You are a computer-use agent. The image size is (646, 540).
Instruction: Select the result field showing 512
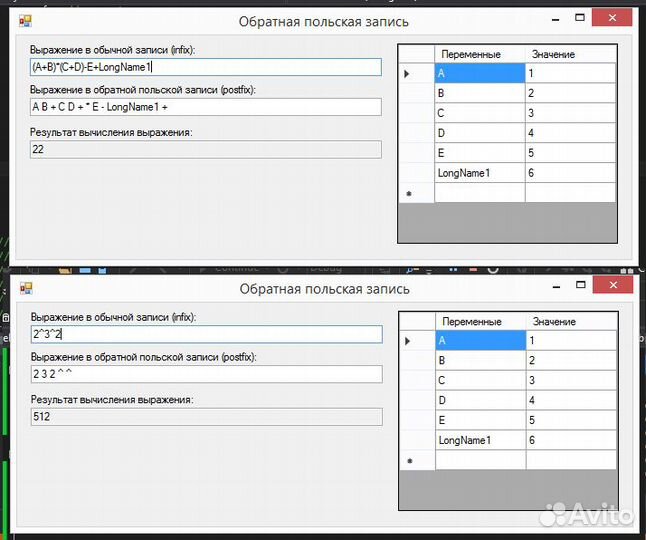[x=205, y=416]
